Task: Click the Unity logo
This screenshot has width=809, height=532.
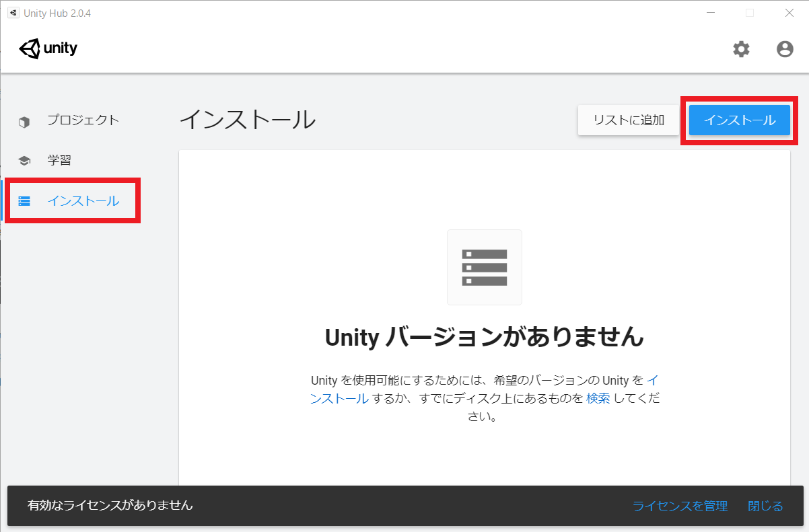Action: [48, 48]
